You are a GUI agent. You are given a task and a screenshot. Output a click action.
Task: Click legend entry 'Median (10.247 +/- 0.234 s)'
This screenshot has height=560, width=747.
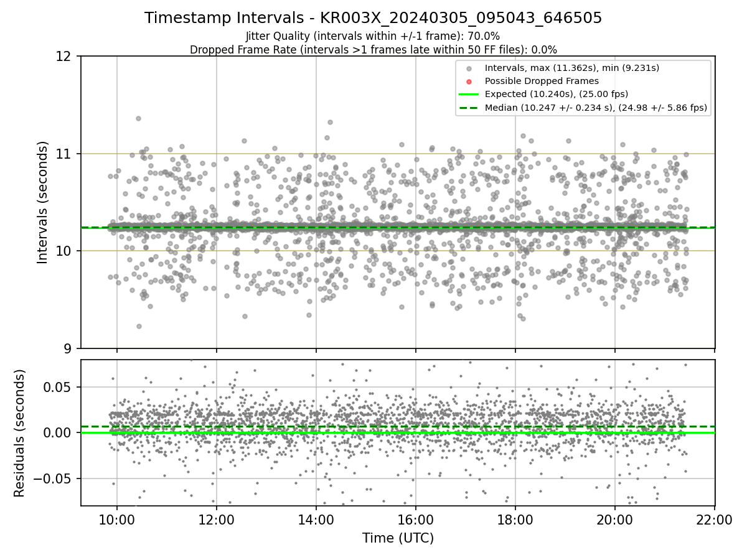[x=596, y=108]
